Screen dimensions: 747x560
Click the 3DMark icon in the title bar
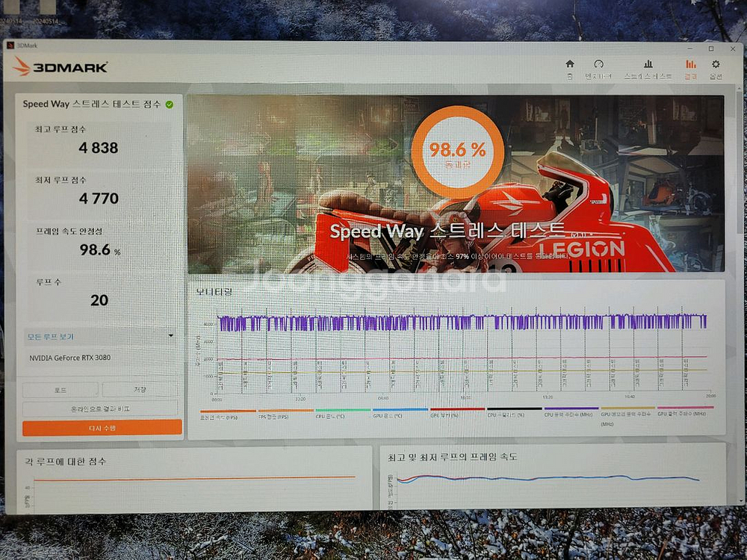10,44
